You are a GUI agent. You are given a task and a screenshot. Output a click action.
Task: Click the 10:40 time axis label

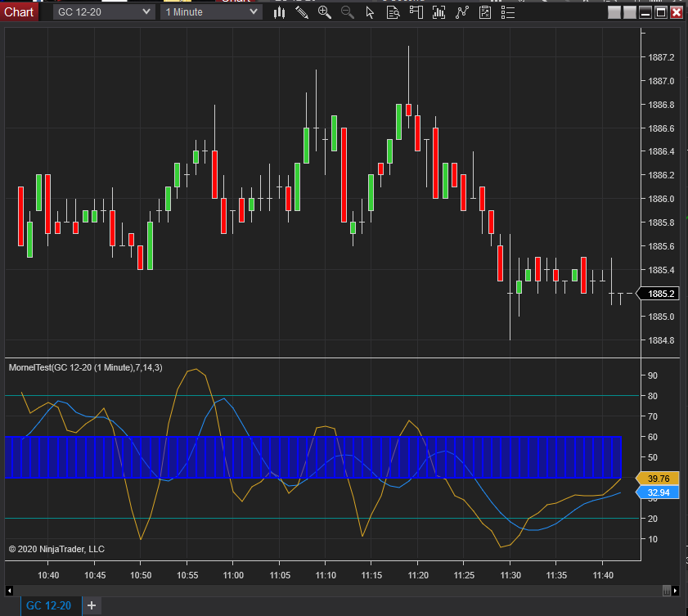pyautogui.click(x=48, y=575)
